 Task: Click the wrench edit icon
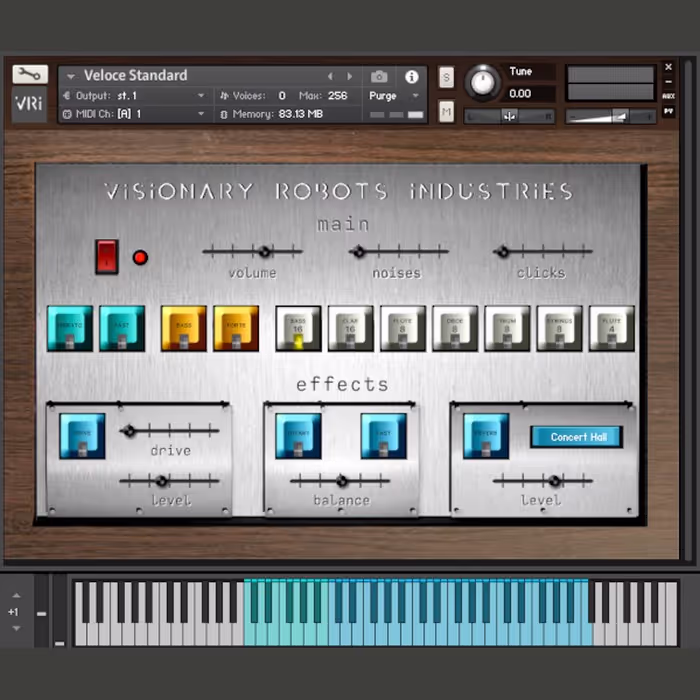(29, 74)
